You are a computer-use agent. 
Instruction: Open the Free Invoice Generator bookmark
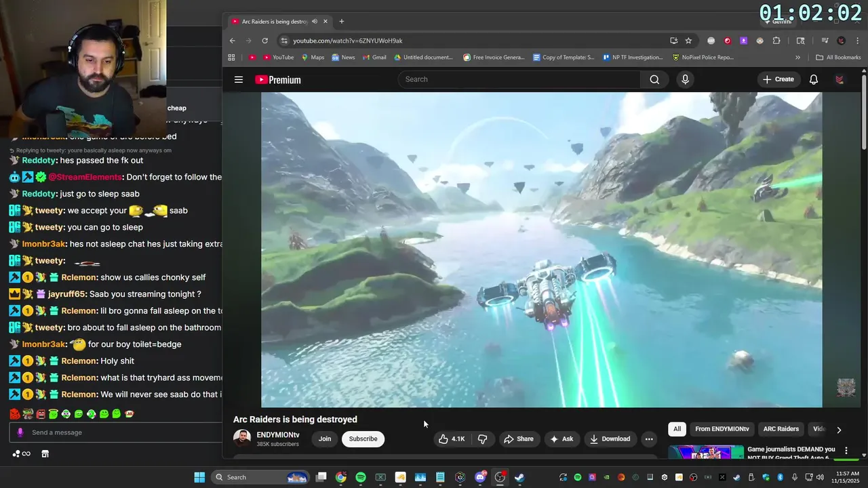click(494, 58)
